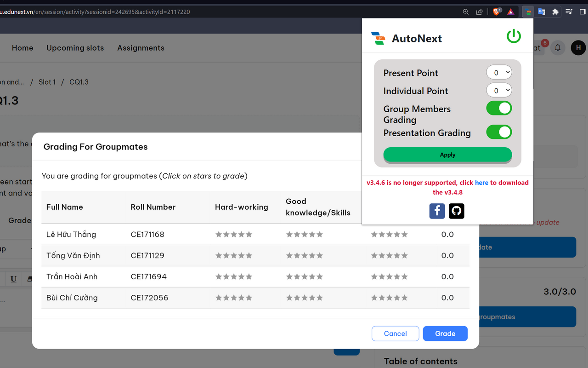Turn off Presentation Grading
Viewport: 588px width, 368px height.
tap(499, 132)
